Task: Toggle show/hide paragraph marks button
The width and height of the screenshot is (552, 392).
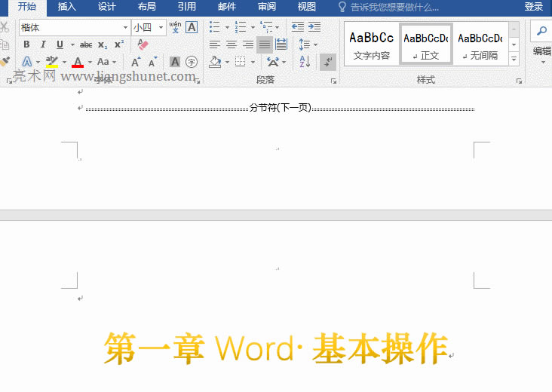Action: pyautogui.click(x=328, y=62)
